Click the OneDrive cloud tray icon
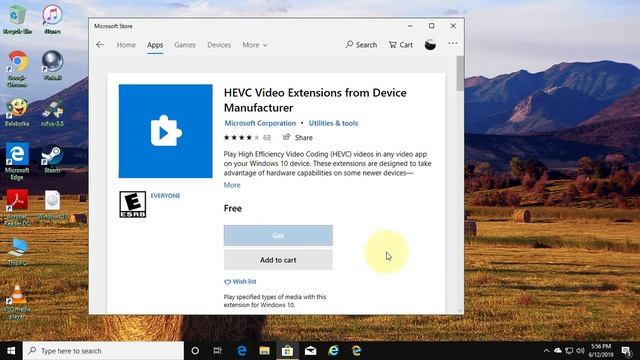The image size is (640, 360). pos(558,351)
